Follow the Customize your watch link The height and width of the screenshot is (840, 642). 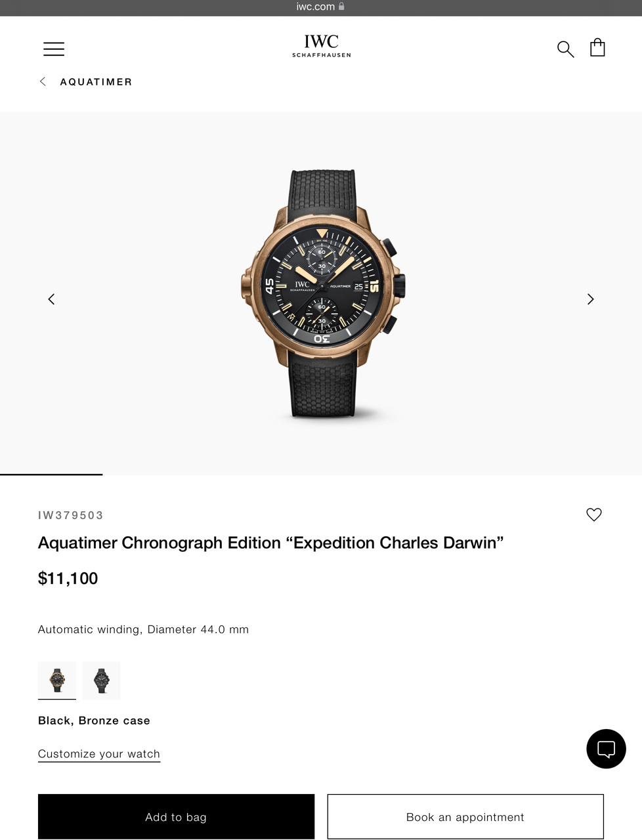point(99,754)
